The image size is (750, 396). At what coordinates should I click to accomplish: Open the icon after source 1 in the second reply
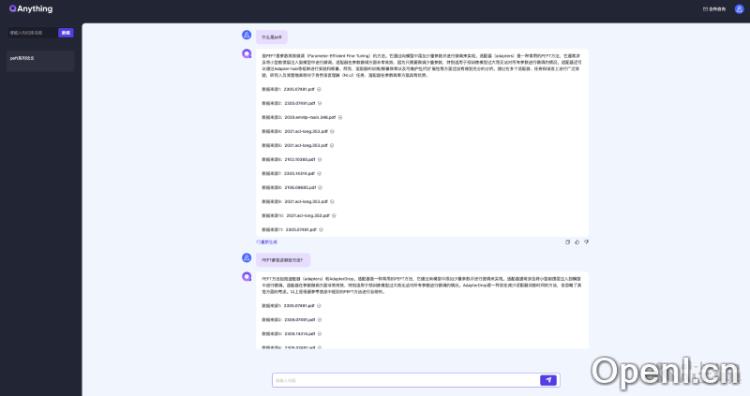click(319, 306)
